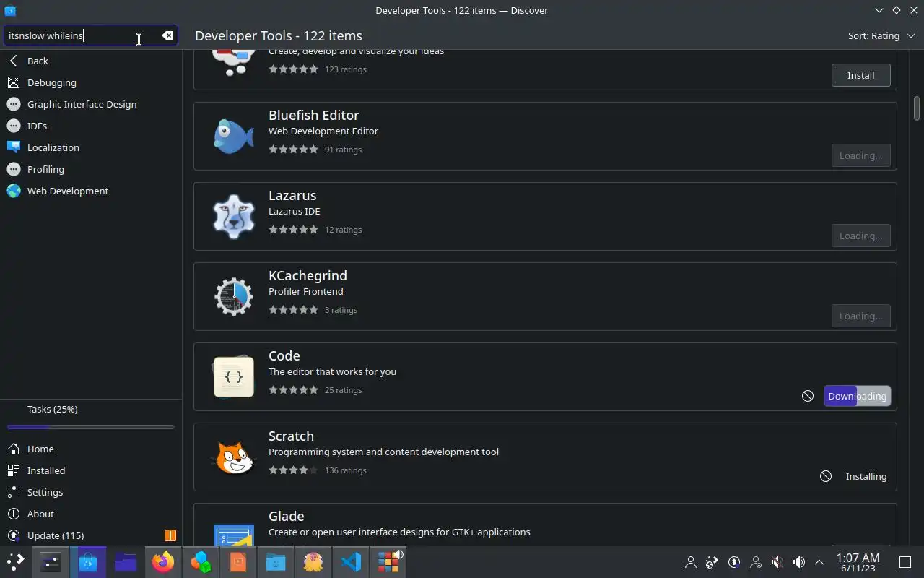924x578 pixels.
Task: Click the Loading button for Lazarus
Action: coord(860,236)
